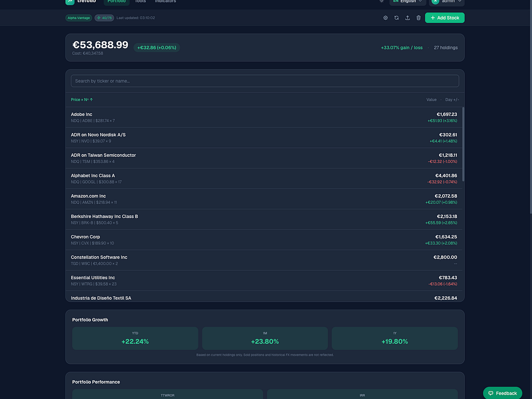Select the Amazon.com Inc row
The height and width of the screenshot is (399, 532).
coord(264,199)
